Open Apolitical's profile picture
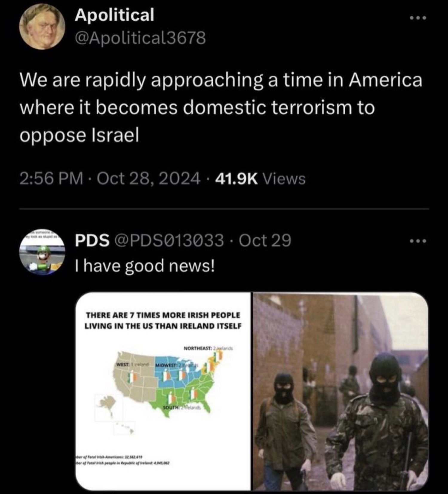This screenshot has width=448, height=494. click(x=42, y=26)
